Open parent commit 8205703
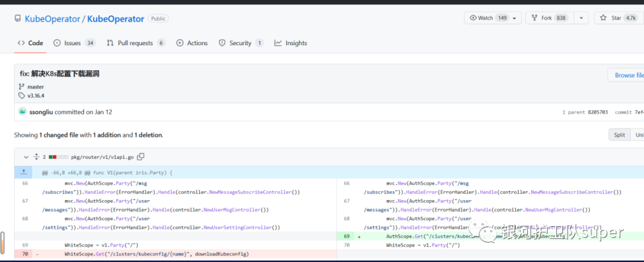Screen dimensions: 644x262 (597, 112)
